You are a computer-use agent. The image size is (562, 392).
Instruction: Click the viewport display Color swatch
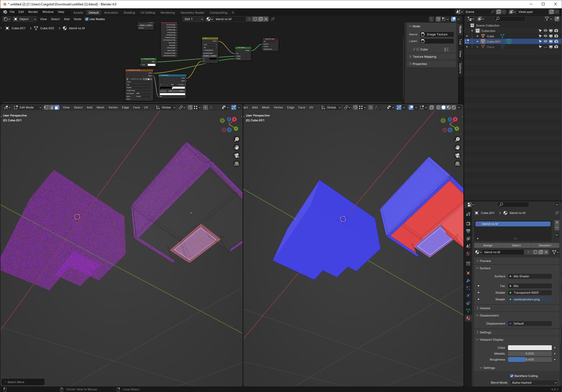(529, 347)
